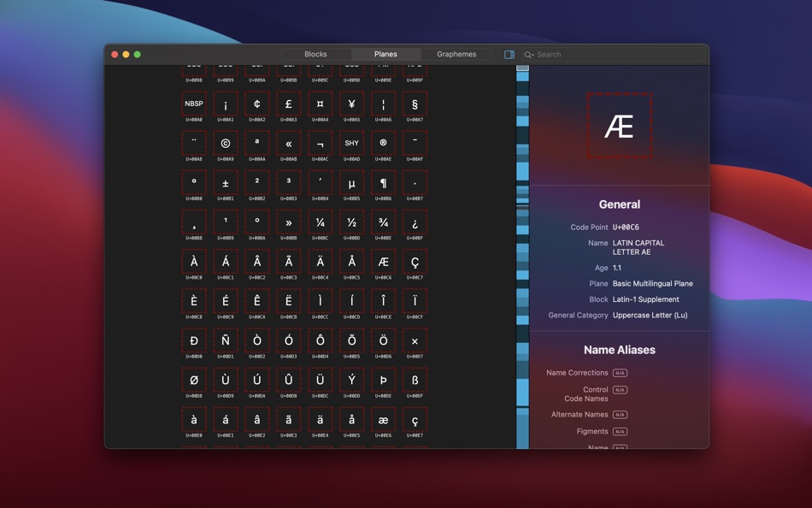Select the multiplication sign × cell
The image size is (812, 508).
pos(415,340)
